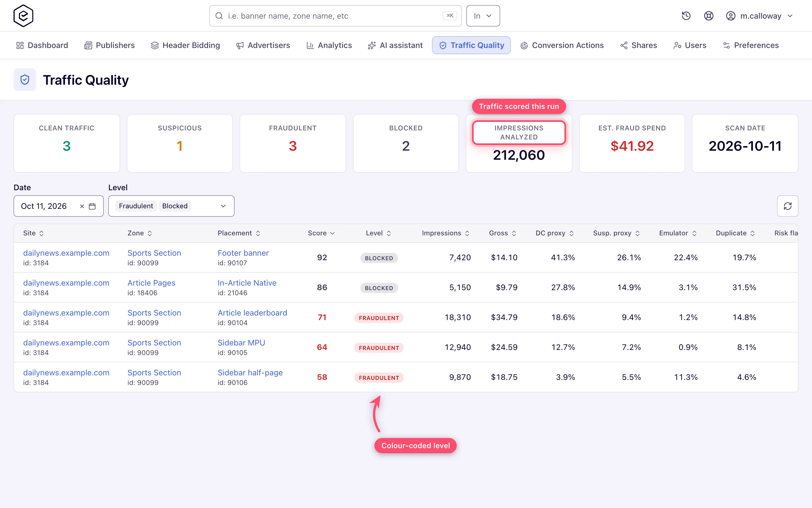Open the calendar picker icon

tap(92, 206)
